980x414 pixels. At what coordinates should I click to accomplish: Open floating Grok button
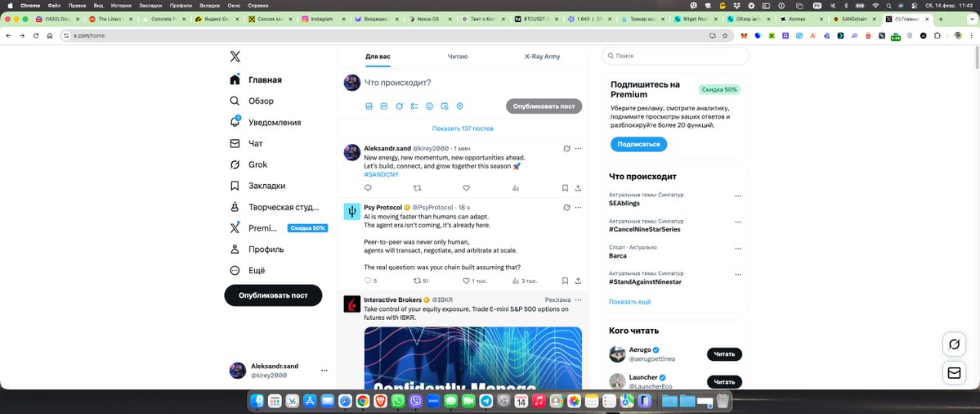954,344
